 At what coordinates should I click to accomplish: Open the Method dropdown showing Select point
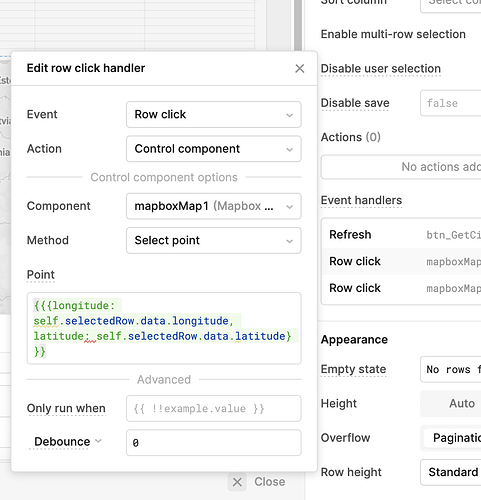coord(214,240)
